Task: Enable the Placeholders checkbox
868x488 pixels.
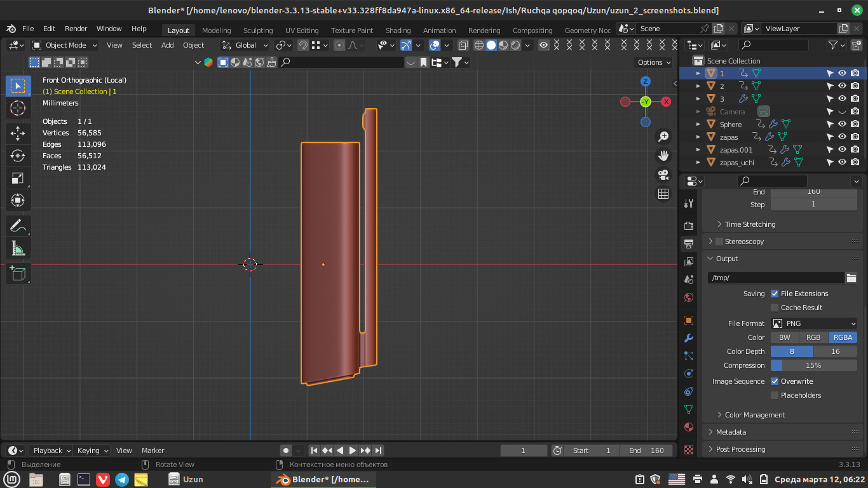Action: tap(775, 395)
